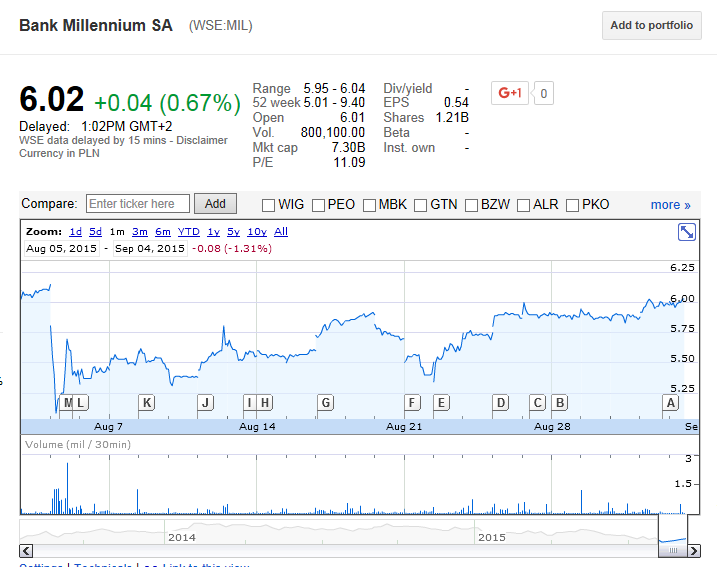Select the 6.02 price text
Image resolution: width=717 pixels, height=567 pixels.
(x=52, y=99)
